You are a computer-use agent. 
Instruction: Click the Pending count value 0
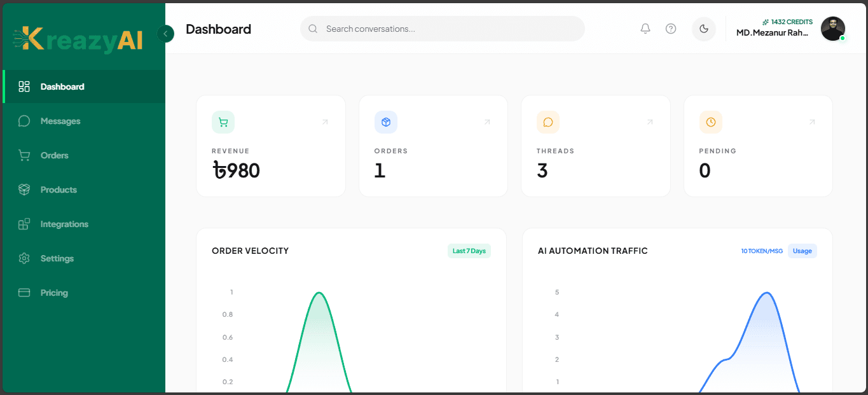pos(705,170)
